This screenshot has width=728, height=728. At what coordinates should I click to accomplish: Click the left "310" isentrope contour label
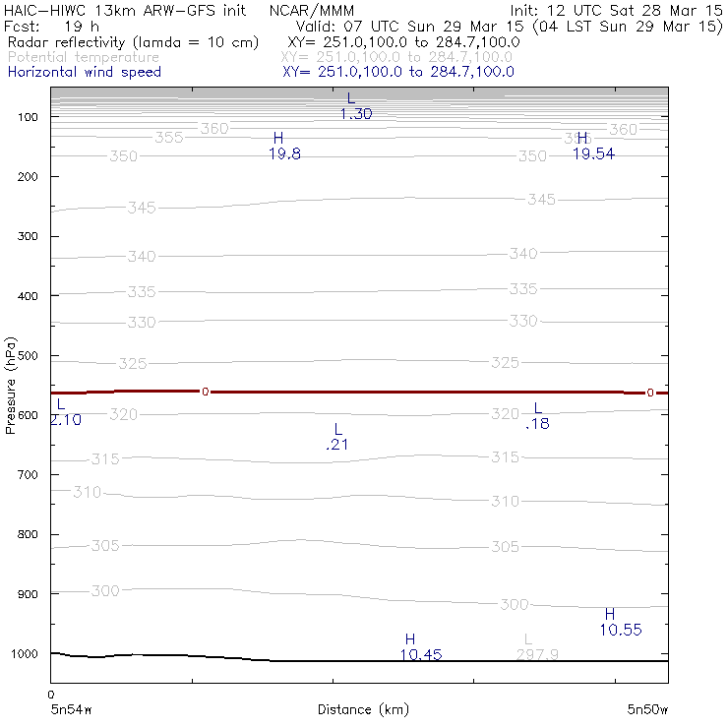(88, 492)
